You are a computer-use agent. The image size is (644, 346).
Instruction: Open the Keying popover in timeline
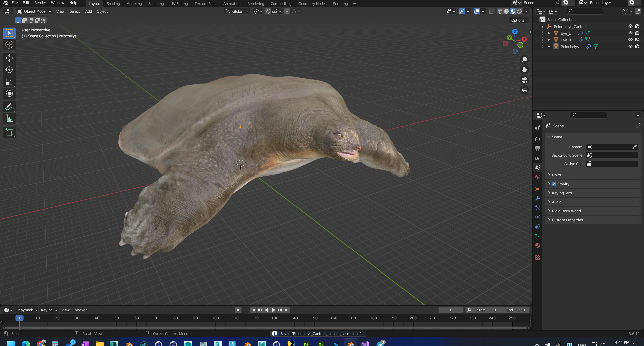click(49, 310)
